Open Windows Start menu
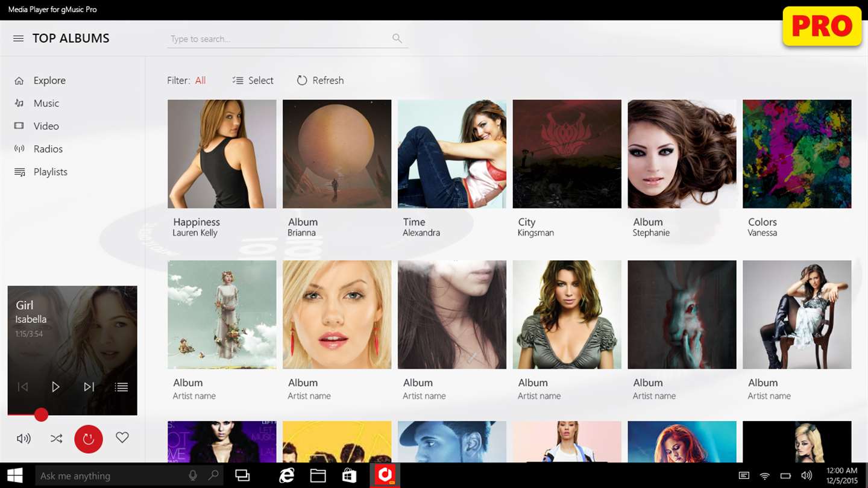The image size is (868, 488). point(15,476)
